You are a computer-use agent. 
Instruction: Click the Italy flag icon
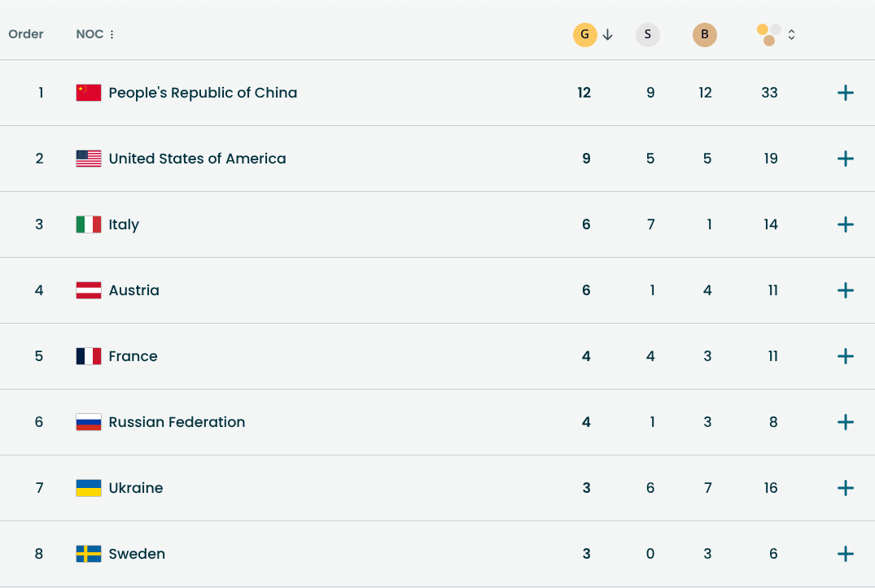click(90, 224)
